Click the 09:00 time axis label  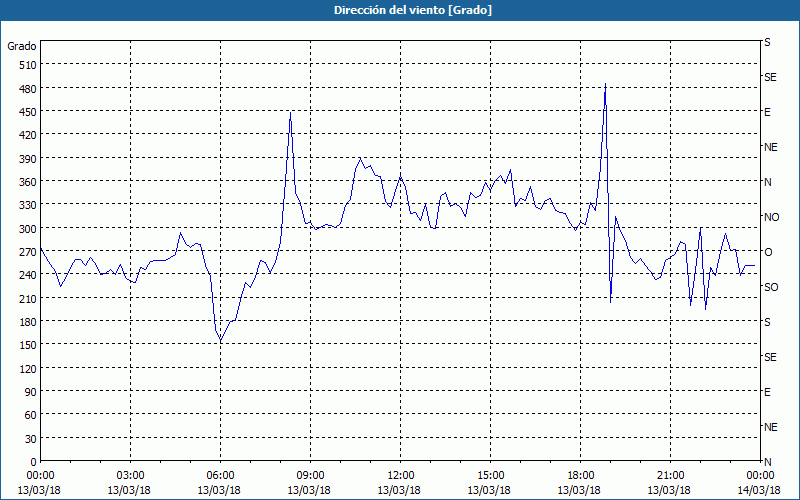click(310, 476)
